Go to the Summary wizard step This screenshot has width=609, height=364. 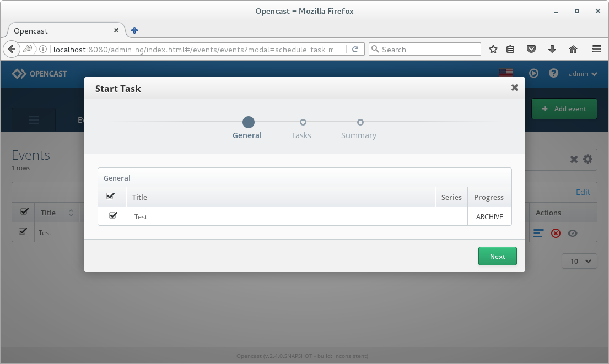coord(359,129)
